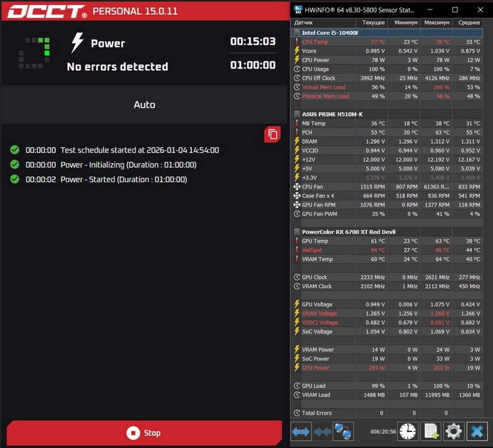Image resolution: width=493 pixels, height=448 pixels.
Task: Select the SoC Power row
Action: tap(387, 358)
